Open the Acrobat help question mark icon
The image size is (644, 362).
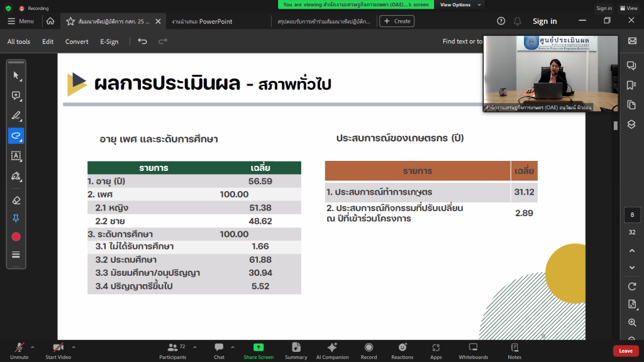tap(501, 21)
